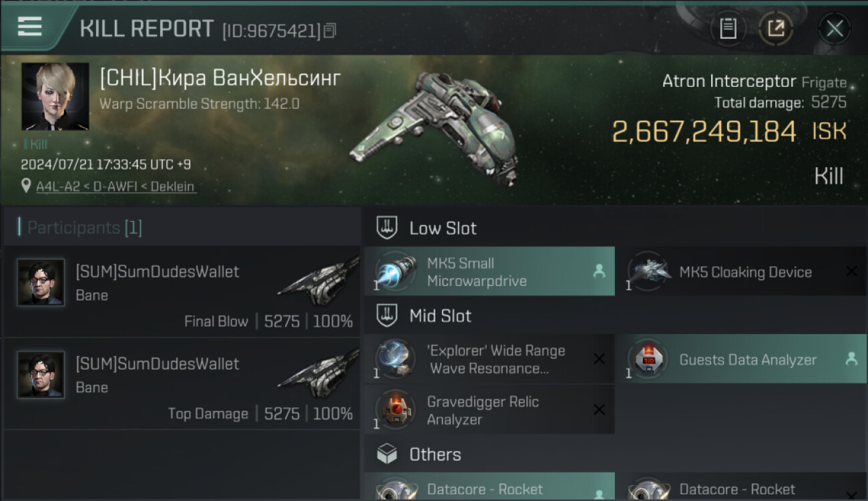
Task: Click the 'Explorer' Wide Range Wave Resonance icon
Action: tap(395, 359)
